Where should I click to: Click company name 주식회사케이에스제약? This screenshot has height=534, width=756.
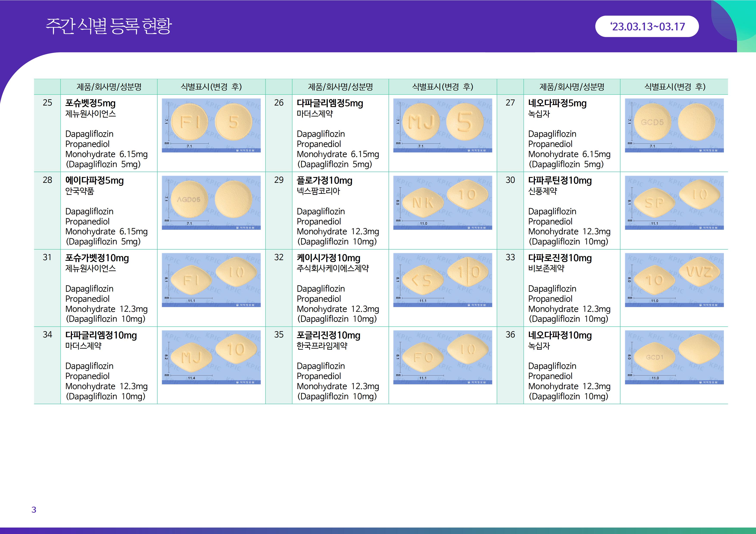[333, 269]
